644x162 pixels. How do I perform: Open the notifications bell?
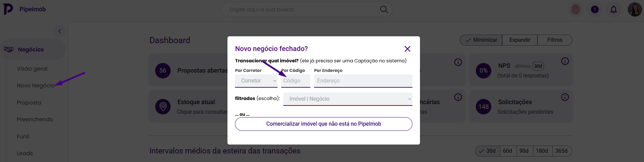coord(614,10)
